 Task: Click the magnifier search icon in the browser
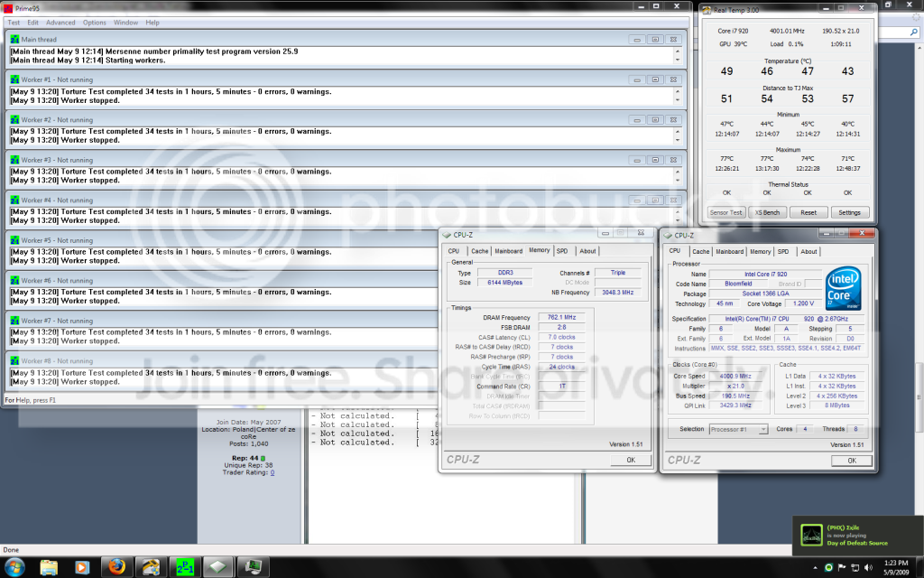coord(914,32)
